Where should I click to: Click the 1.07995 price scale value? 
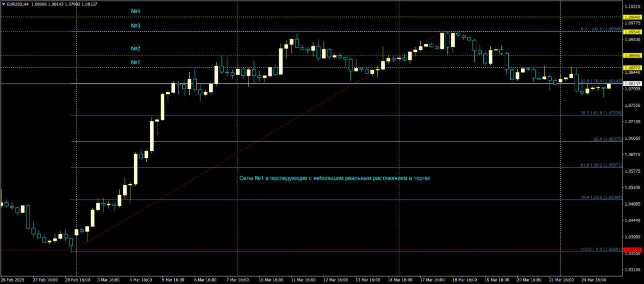(x=633, y=89)
